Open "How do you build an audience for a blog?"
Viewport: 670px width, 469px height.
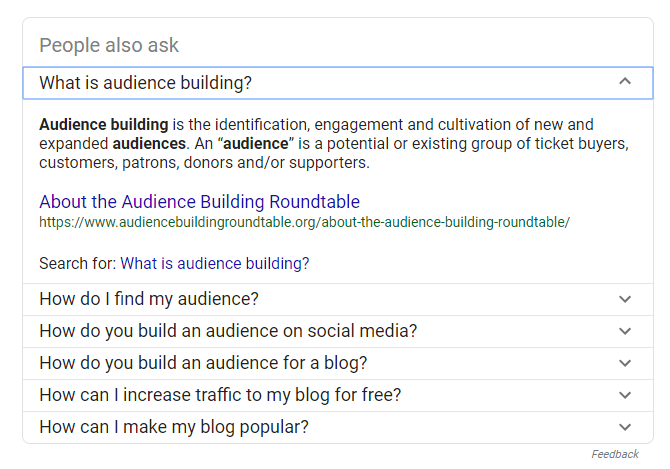point(203,363)
